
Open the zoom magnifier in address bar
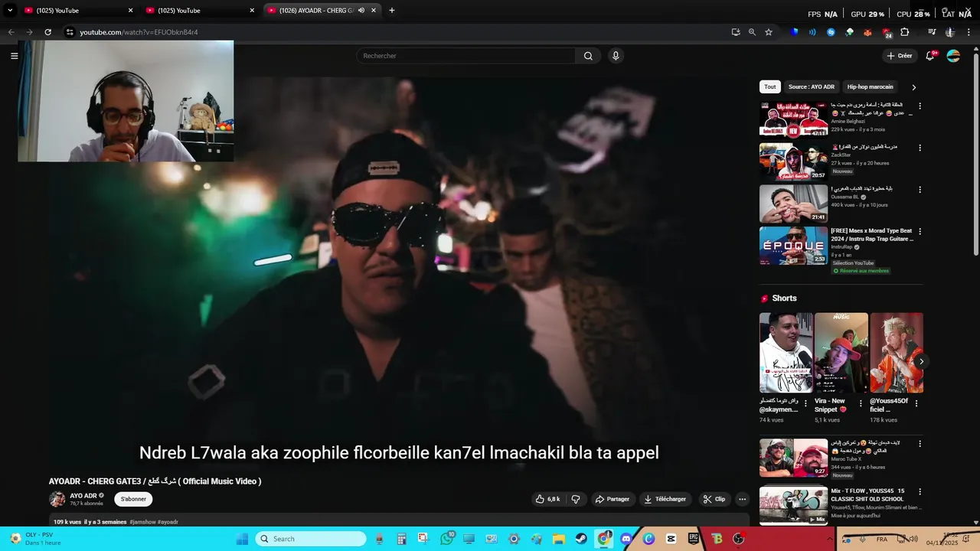752,32
